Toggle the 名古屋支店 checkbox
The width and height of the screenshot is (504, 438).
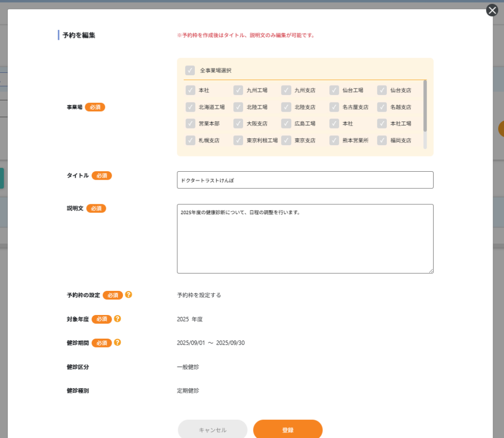point(334,107)
